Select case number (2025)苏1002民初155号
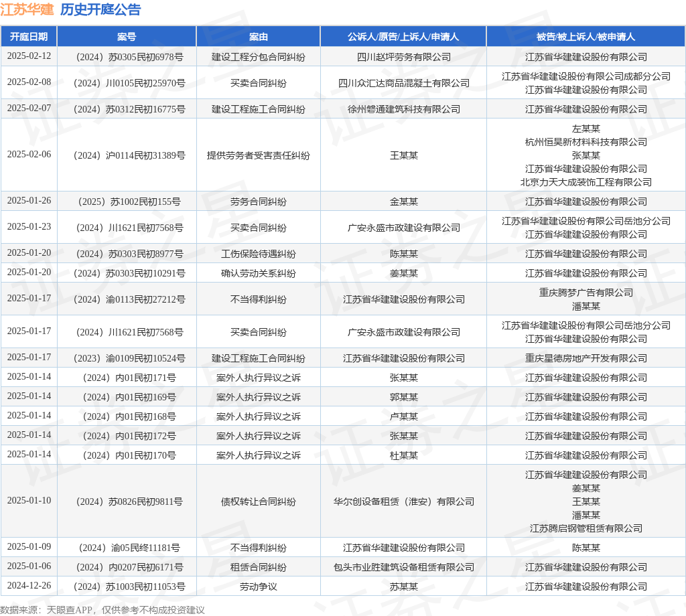Viewport: 686px width, 616px height. [x=129, y=202]
